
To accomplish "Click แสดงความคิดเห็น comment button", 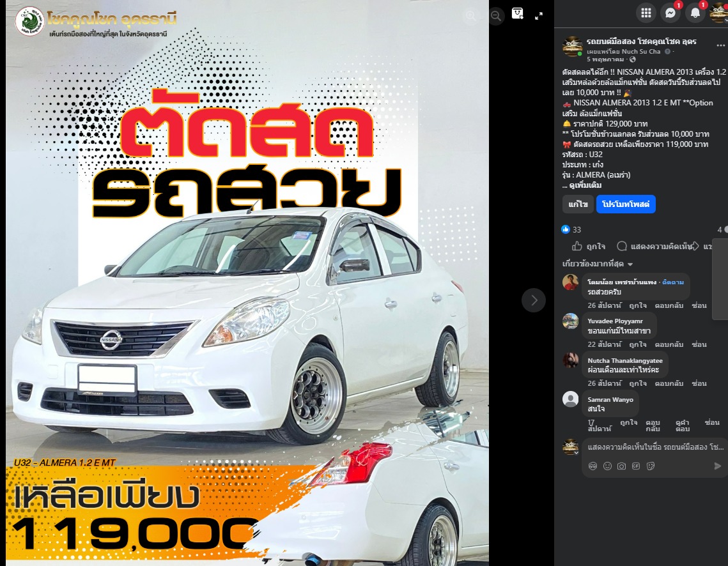I will pos(654,246).
